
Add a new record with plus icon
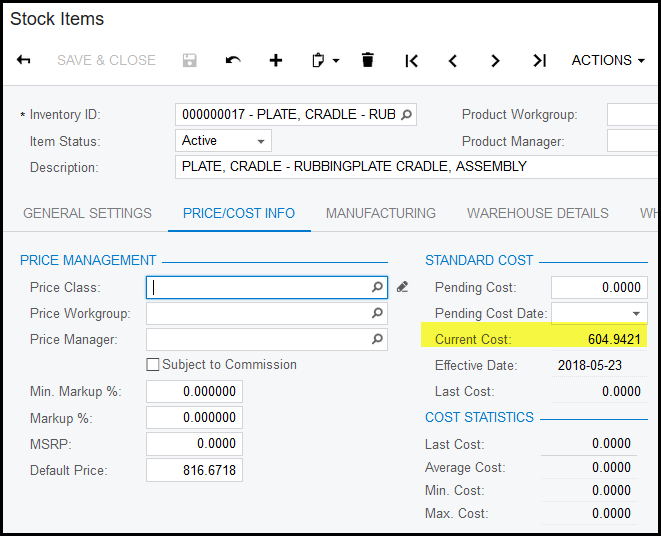point(276,60)
